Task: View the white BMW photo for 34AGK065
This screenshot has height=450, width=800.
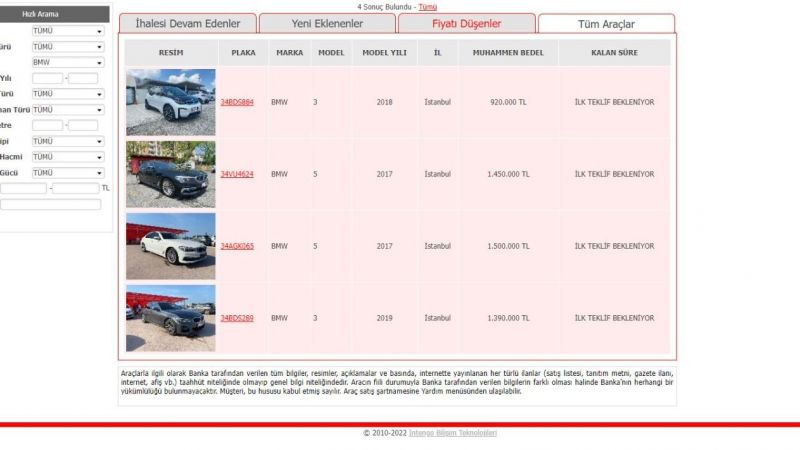Action: tap(170, 246)
